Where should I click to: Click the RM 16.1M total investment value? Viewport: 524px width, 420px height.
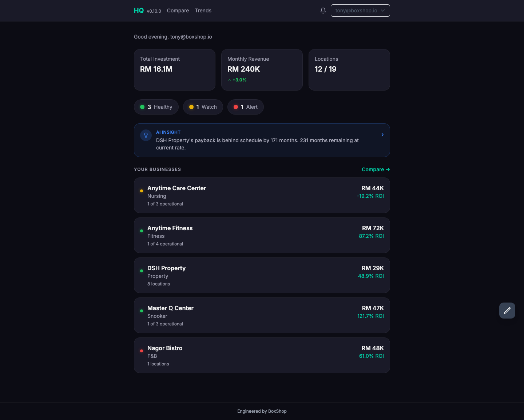point(156,69)
